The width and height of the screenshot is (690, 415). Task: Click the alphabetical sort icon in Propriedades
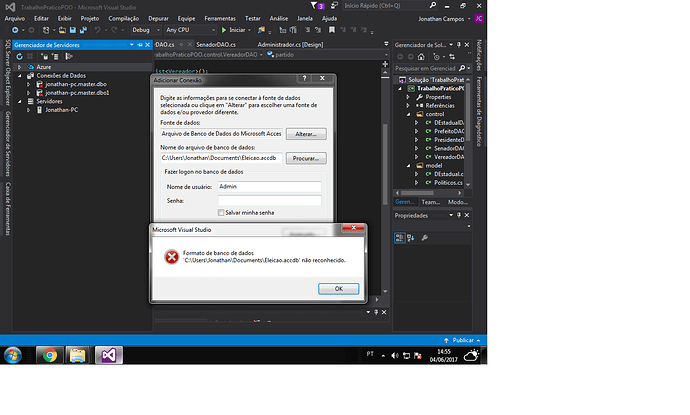(x=411, y=238)
